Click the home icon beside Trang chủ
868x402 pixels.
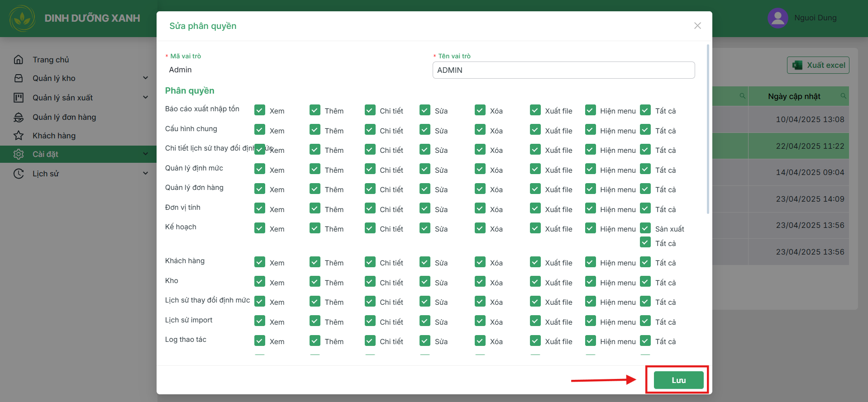tap(19, 60)
